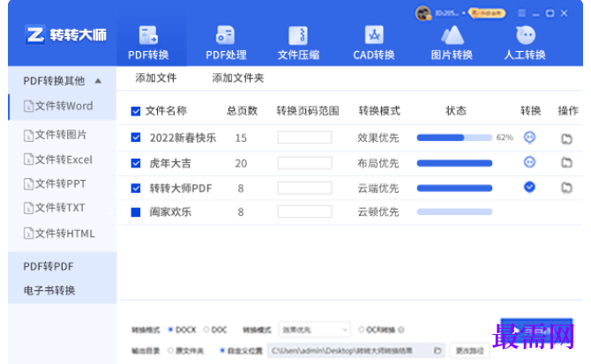Viewport: 591px width, 364px height.
Task: Click the output path text field
Action: point(355,351)
